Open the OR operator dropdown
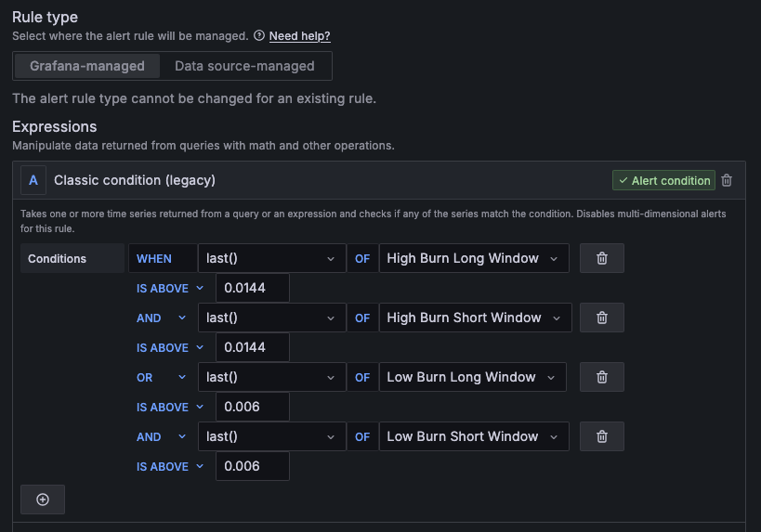This screenshot has height=532, width=761. point(162,378)
